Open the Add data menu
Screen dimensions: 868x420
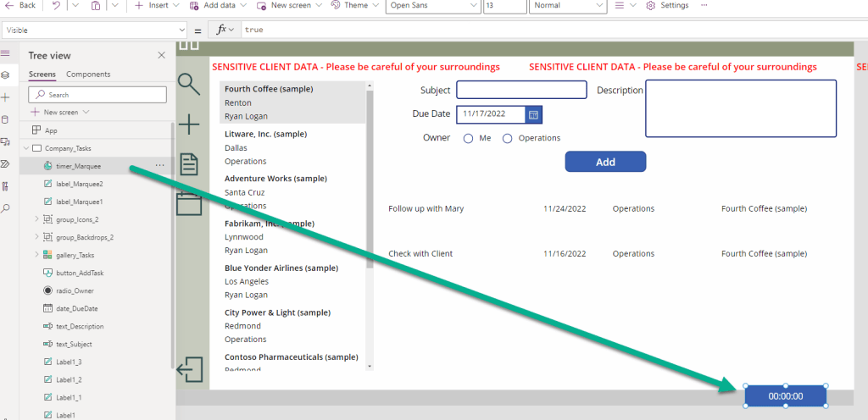click(x=220, y=5)
